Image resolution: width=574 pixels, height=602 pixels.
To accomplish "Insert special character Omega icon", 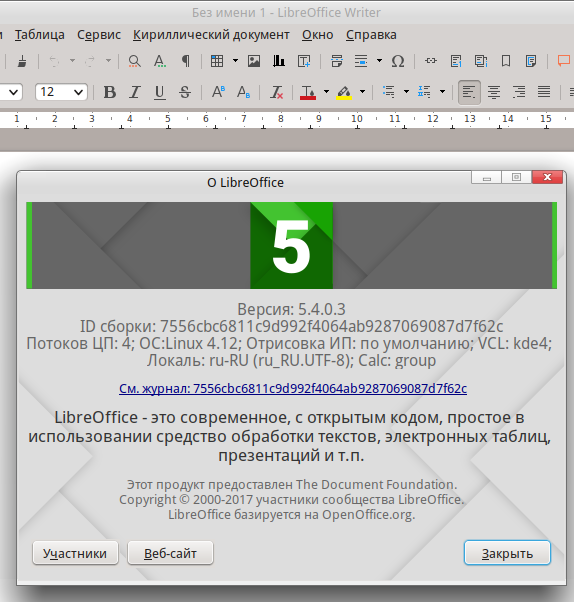I will pyautogui.click(x=398, y=61).
